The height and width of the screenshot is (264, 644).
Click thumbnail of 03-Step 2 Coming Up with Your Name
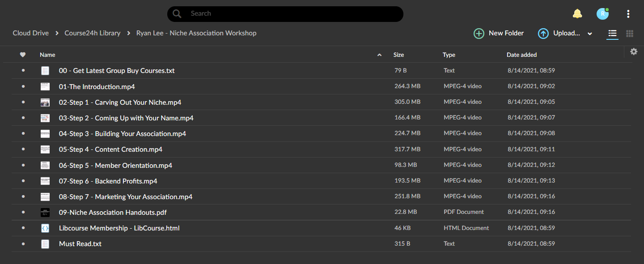(x=45, y=118)
